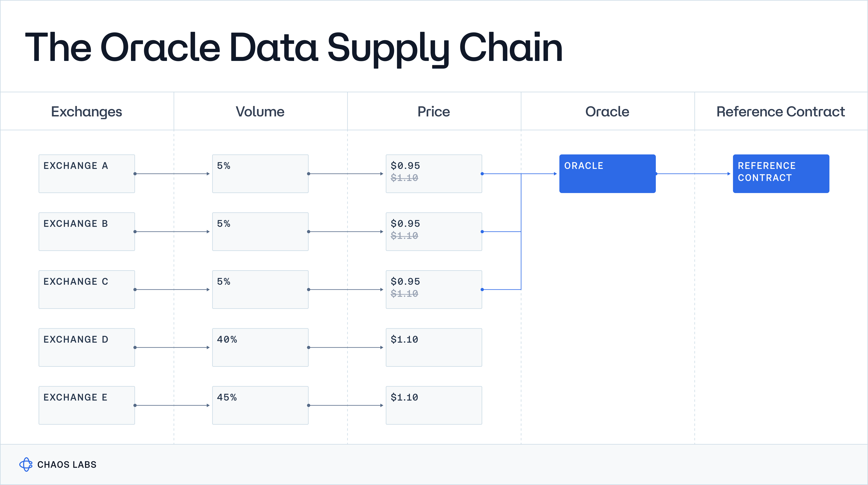Click the Exchange B box

87,231
